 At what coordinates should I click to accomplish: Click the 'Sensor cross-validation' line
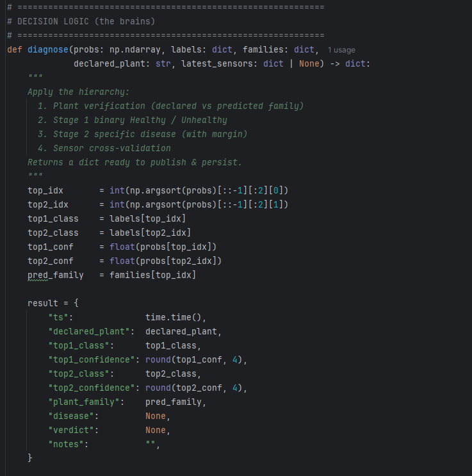104,148
